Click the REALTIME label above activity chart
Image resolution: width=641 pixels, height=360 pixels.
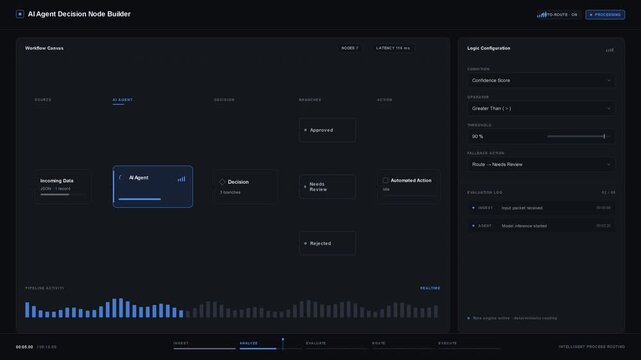[x=430, y=288]
